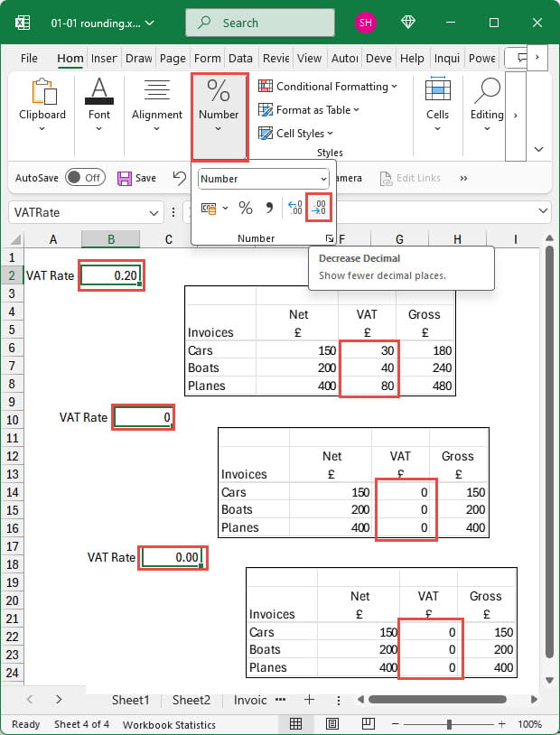Open Number Format dialog launcher

(330, 238)
